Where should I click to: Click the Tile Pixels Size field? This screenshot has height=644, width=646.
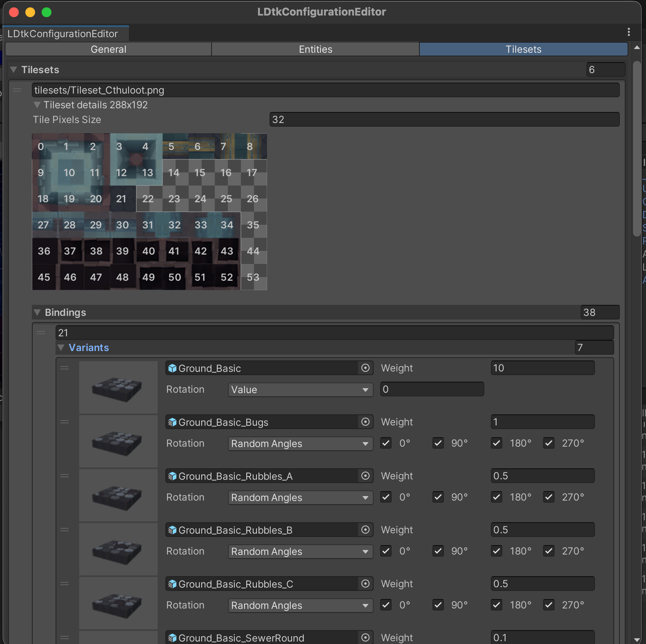[444, 120]
